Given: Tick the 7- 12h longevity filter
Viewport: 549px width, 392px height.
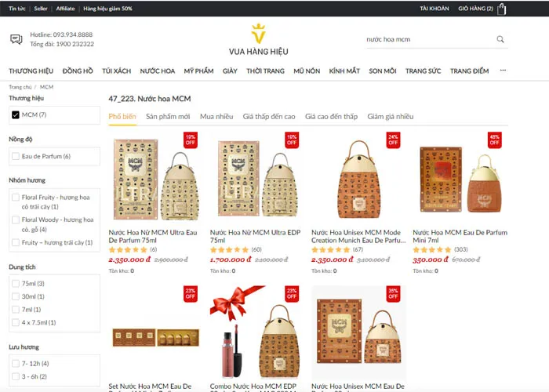Looking at the screenshot, I should coord(16,363).
